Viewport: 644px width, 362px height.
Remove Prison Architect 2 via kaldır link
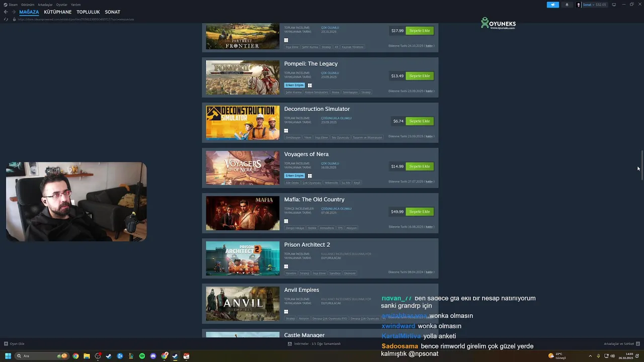coord(429,272)
